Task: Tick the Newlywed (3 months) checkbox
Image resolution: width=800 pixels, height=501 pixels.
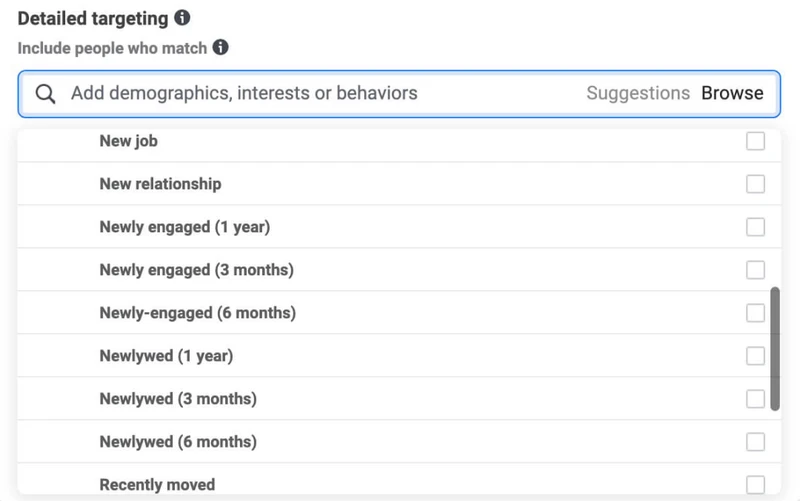Action: pos(755,398)
